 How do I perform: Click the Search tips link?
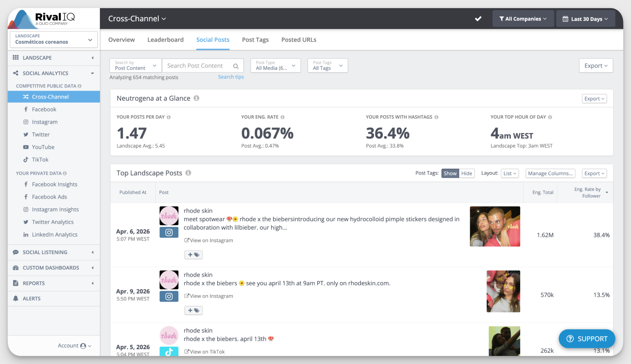point(231,77)
